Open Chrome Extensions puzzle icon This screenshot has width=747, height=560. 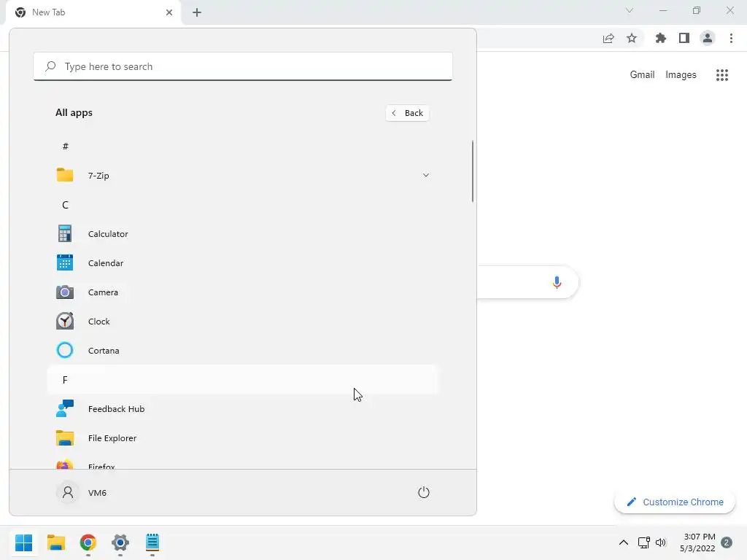coord(661,38)
